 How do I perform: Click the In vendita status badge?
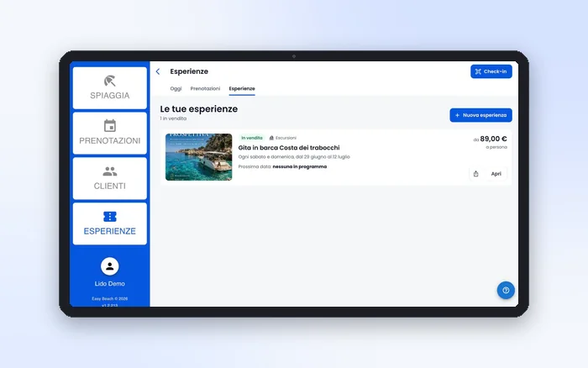252,138
